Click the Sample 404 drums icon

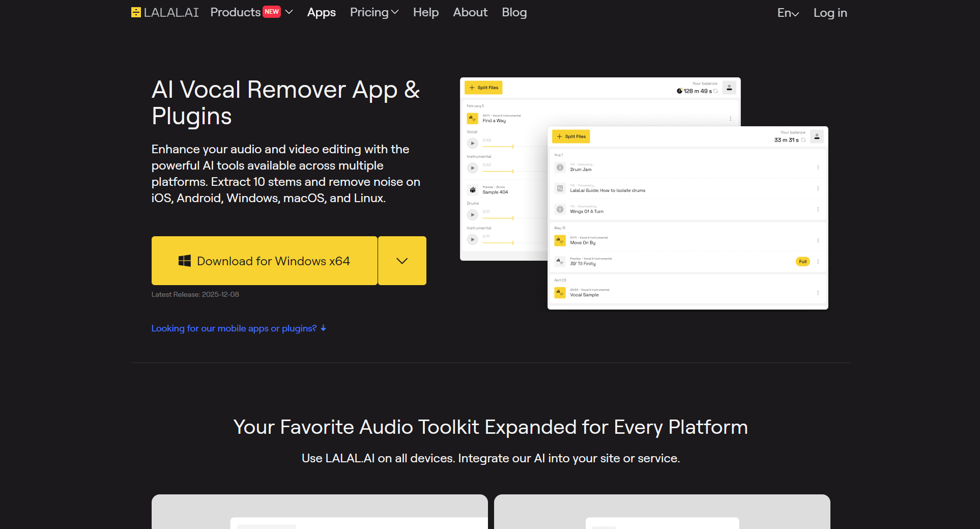[473, 190]
